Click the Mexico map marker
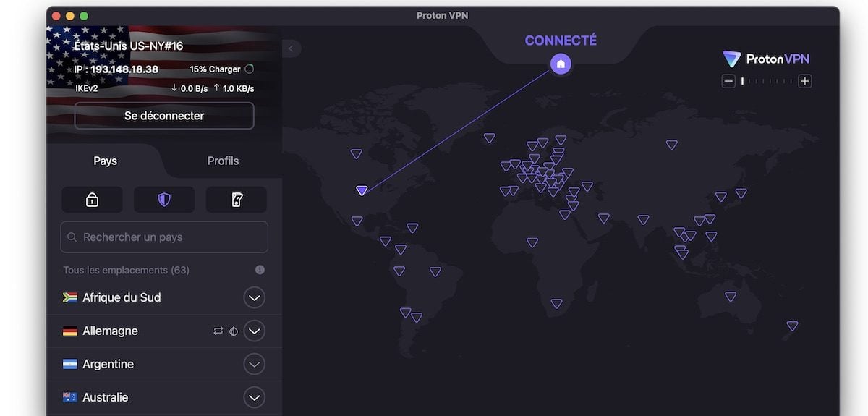Image resolution: width=868 pixels, height=416 pixels. (357, 221)
